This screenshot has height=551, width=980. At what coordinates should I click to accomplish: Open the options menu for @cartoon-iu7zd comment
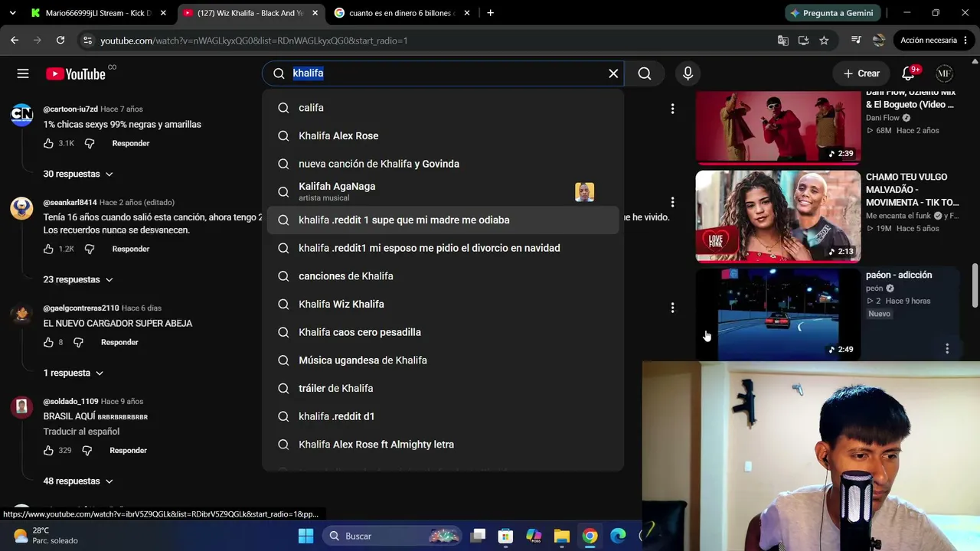pyautogui.click(x=672, y=109)
